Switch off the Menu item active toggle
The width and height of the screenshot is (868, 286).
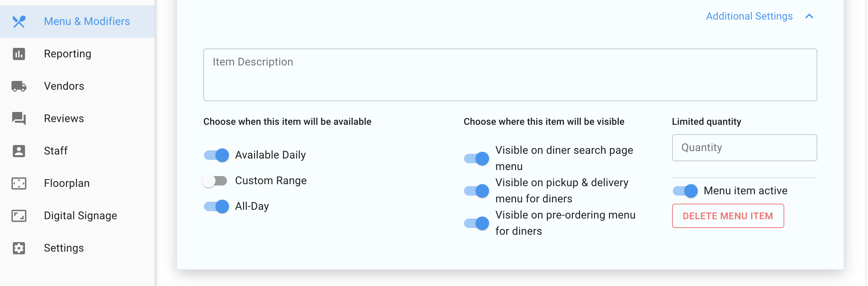(x=685, y=191)
